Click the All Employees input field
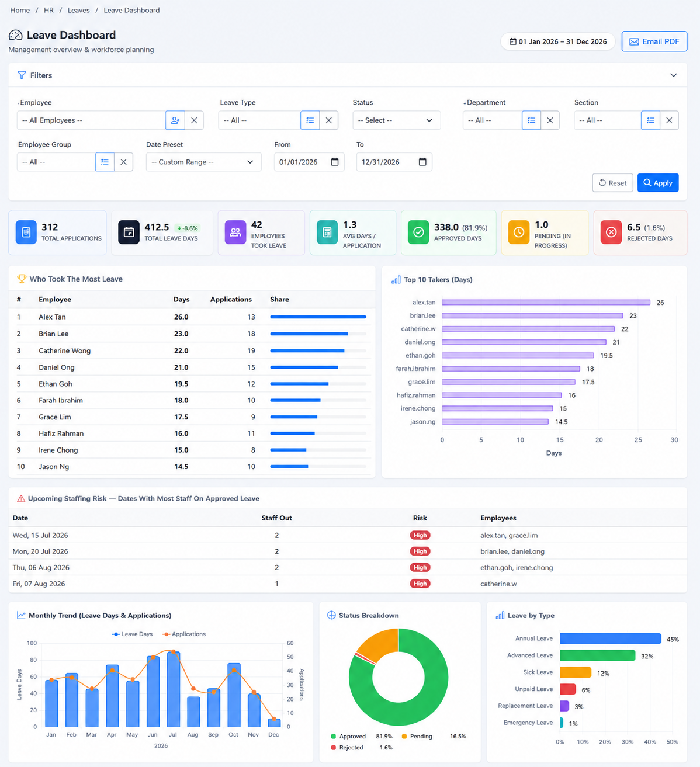This screenshot has width=700, height=767. click(91, 120)
